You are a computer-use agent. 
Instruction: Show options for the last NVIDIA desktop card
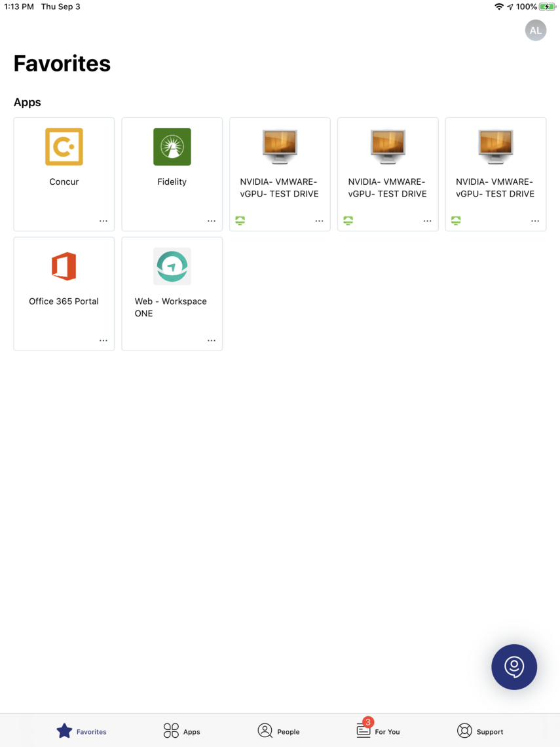tap(535, 221)
